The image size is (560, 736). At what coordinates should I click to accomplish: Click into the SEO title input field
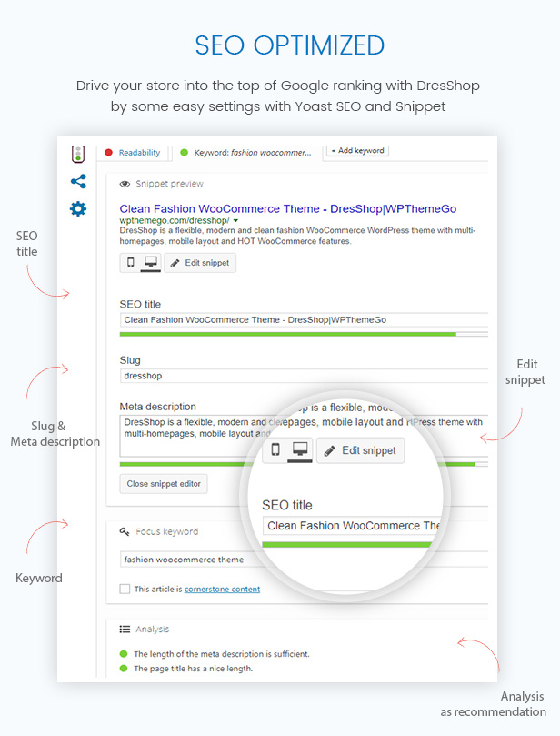coord(304,320)
